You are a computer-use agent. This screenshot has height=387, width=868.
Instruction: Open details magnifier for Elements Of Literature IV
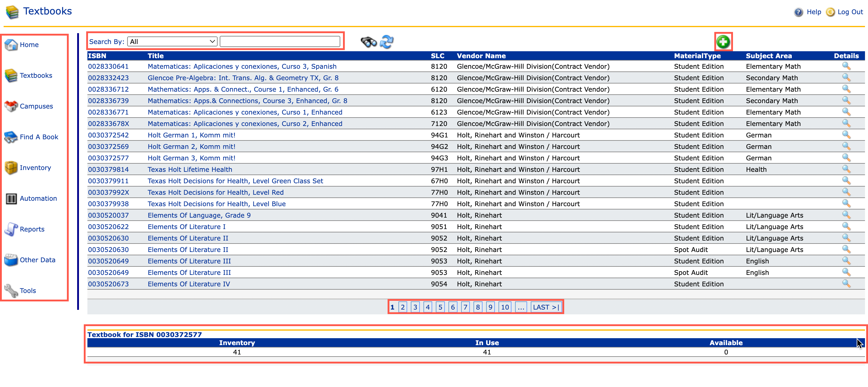846,284
